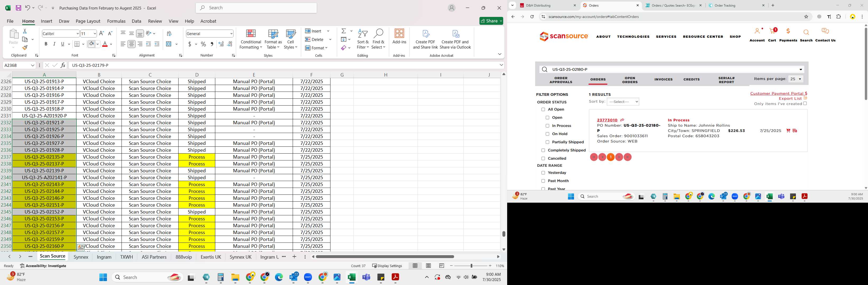Open the Page Layout ribbon tab
The height and width of the screenshot is (285, 868).
coord(88,21)
